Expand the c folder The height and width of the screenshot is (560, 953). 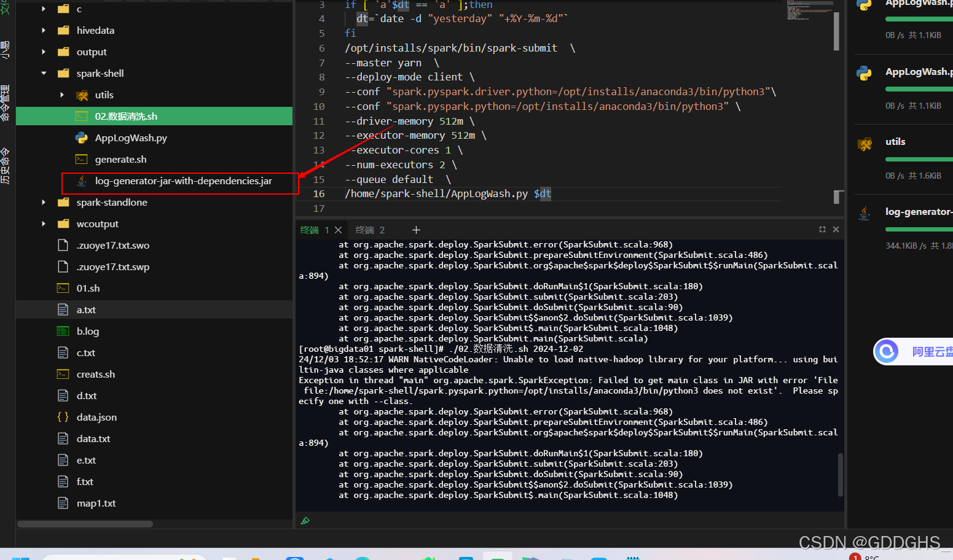43,9
